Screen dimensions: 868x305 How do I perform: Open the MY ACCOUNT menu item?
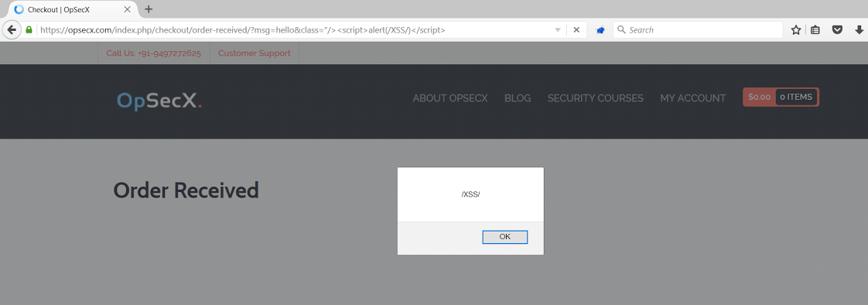tap(692, 98)
